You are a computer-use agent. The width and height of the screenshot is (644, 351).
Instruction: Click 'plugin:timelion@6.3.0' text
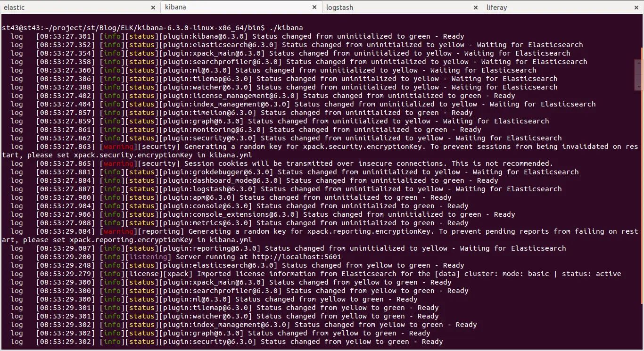point(208,113)
